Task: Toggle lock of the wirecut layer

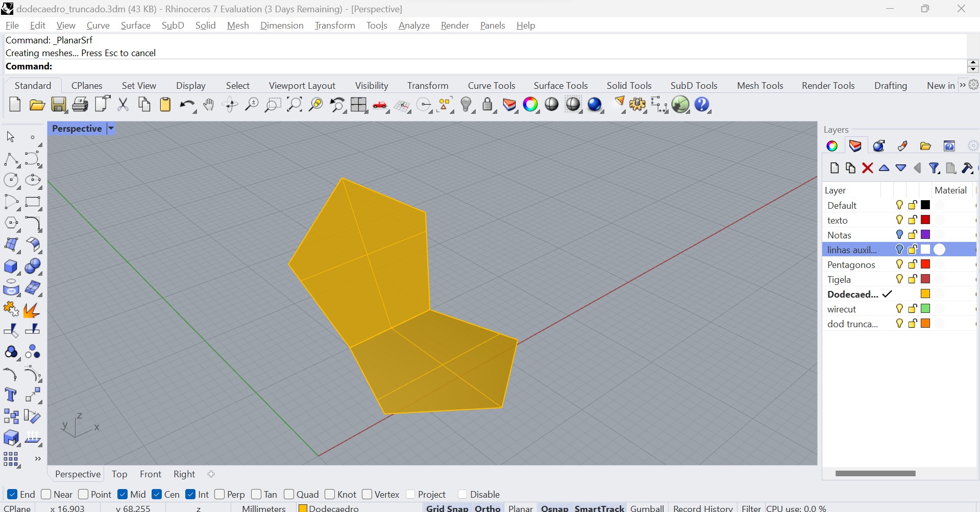Action: [913, 309]
